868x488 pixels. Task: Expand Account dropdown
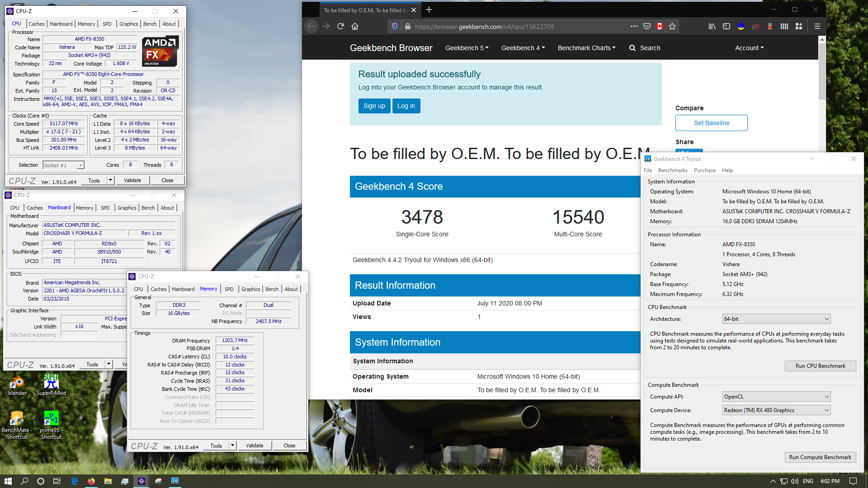(x=749, y=48)
